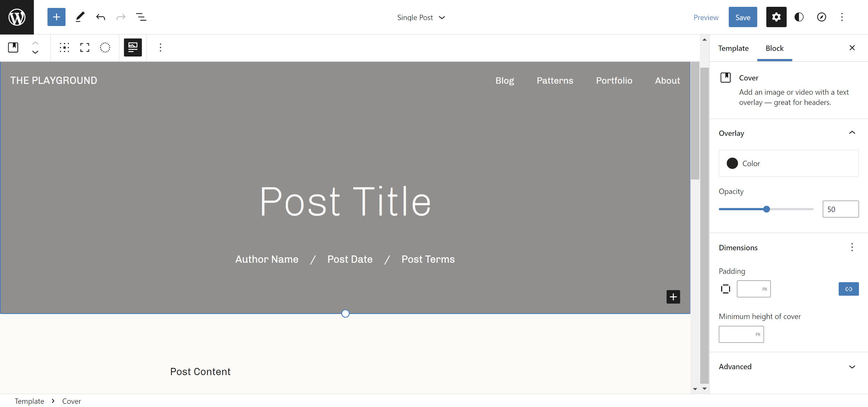868x407 pixels.
Task: Change content position for the Cover block
Action: coord(64,47)
